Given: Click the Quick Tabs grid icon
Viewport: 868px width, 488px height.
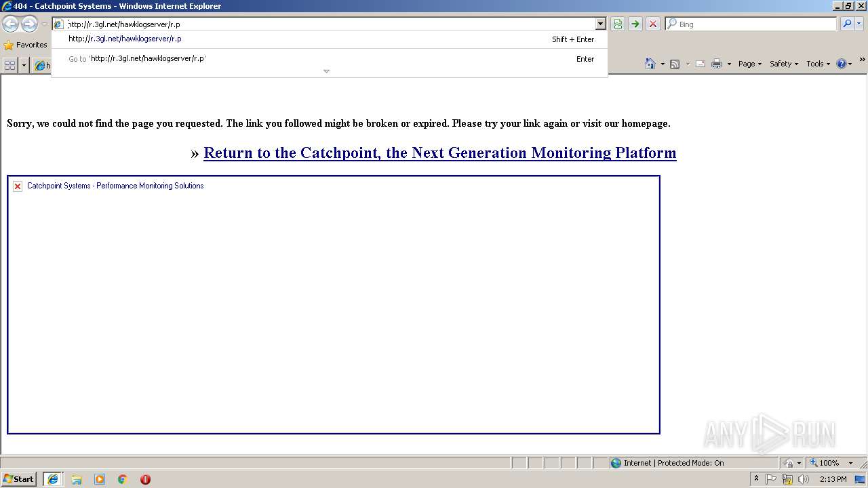Looking at the screenshot, I should point(9,65).
